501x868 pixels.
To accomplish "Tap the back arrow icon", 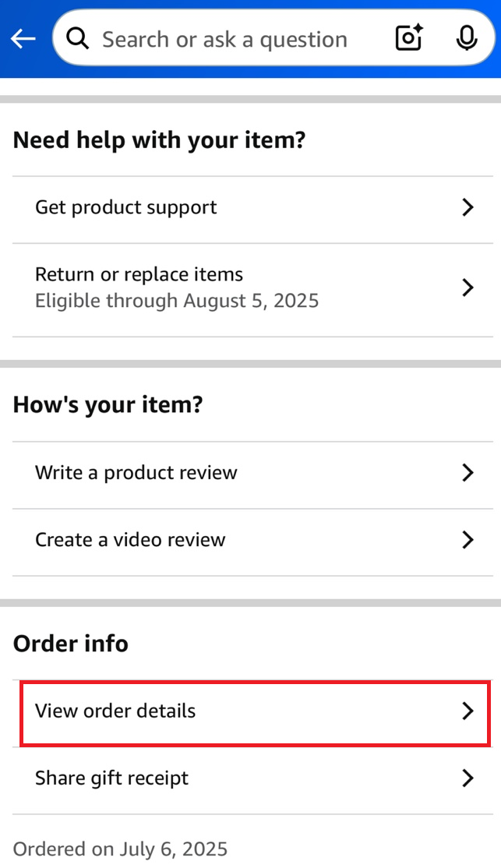I will click(x=23, y=38).
